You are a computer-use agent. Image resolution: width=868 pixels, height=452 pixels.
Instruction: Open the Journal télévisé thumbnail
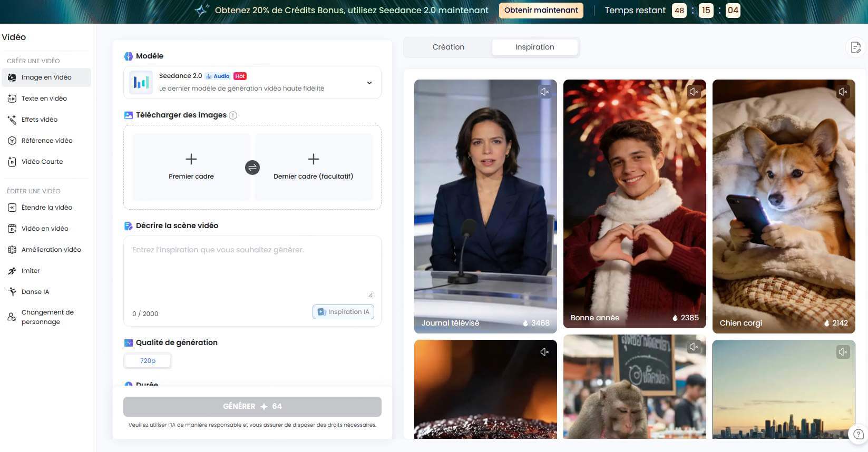tap(485, 207)
